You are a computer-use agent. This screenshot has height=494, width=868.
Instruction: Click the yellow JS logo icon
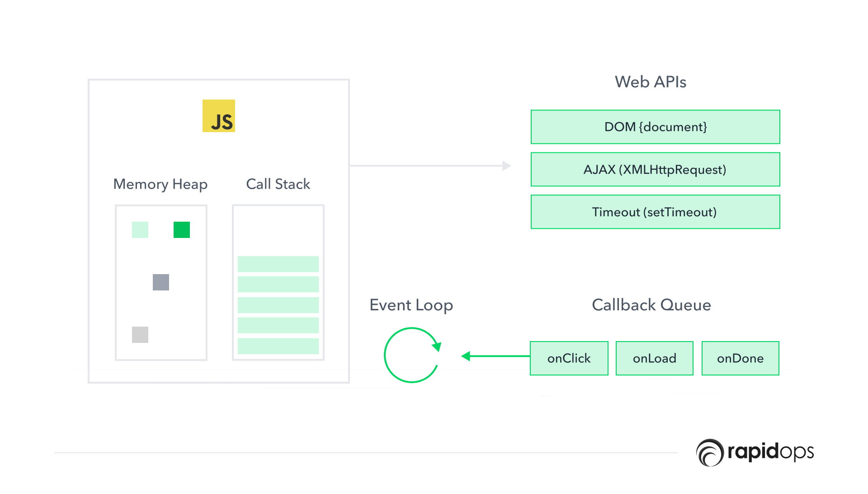click(x=219, y=116)
